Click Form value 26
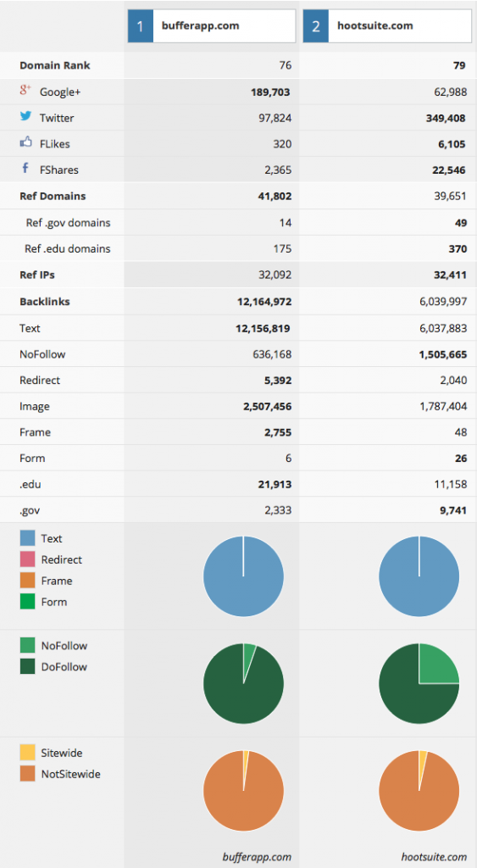The height and width of the screenshot is (868, 477). [x=461, y=459]
